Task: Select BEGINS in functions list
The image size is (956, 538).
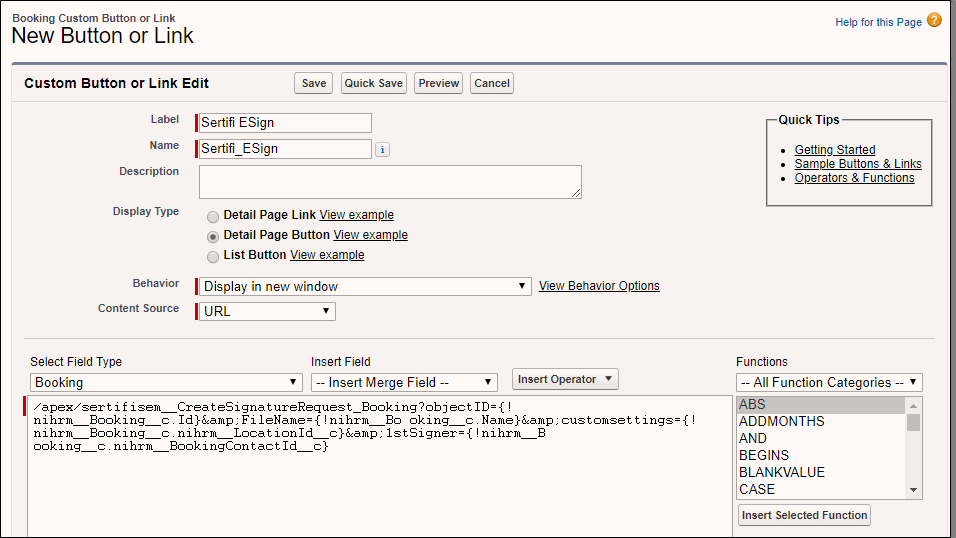Action: [x=821, y=456]
